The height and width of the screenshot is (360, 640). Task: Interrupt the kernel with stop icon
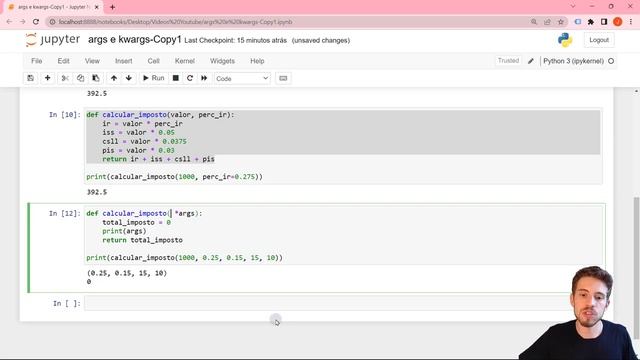pyautogui.click(x=176, y=78)
